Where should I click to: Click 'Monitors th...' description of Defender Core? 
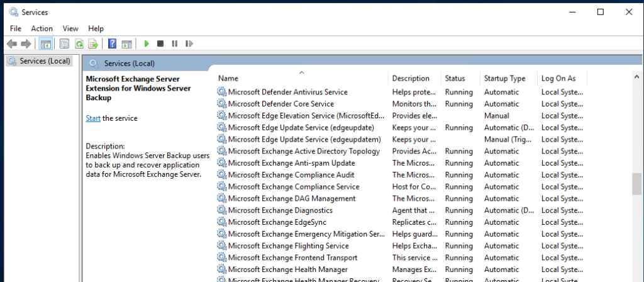coord(414,104)
